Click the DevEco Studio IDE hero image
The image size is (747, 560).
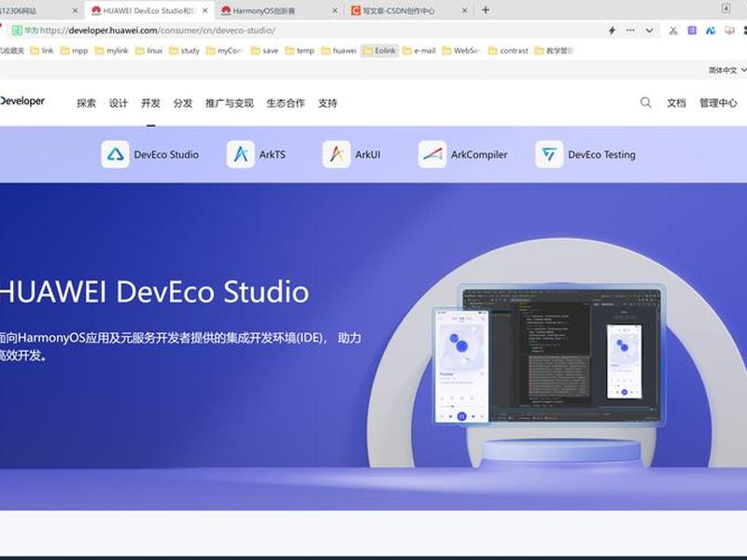pyautogui.click(x=548, y=354)
